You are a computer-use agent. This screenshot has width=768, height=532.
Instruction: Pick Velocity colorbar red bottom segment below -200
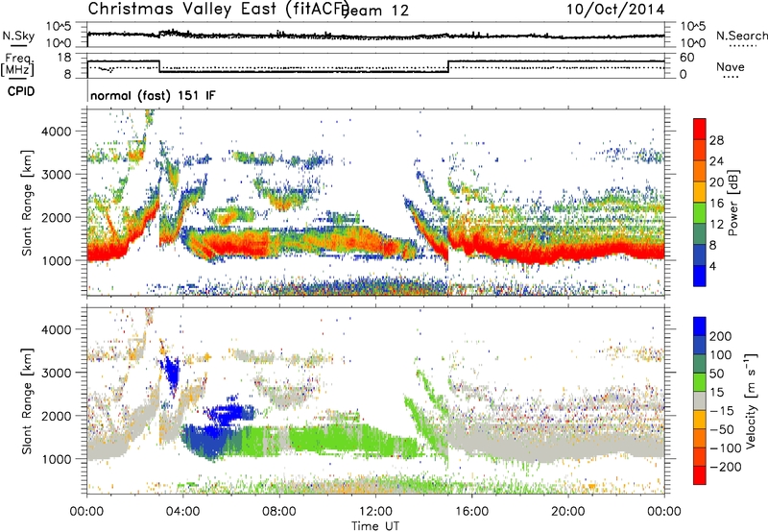[x=700, y=475]
